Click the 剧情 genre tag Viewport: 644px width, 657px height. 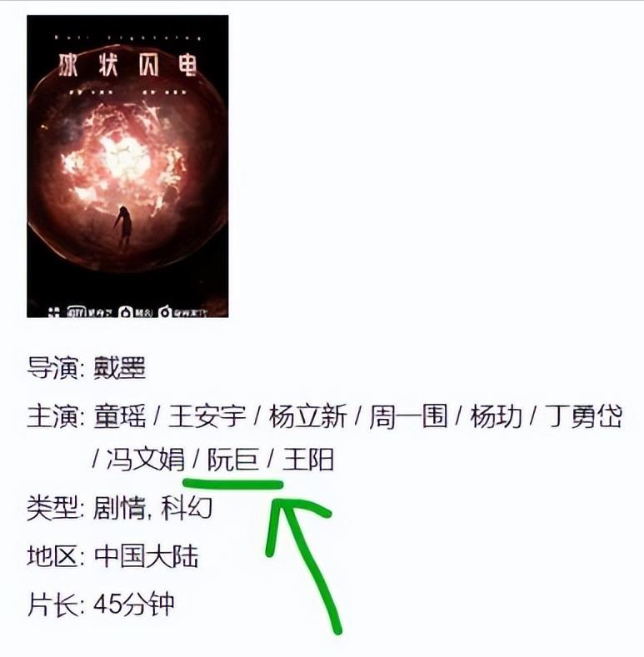tap(119, 508)
